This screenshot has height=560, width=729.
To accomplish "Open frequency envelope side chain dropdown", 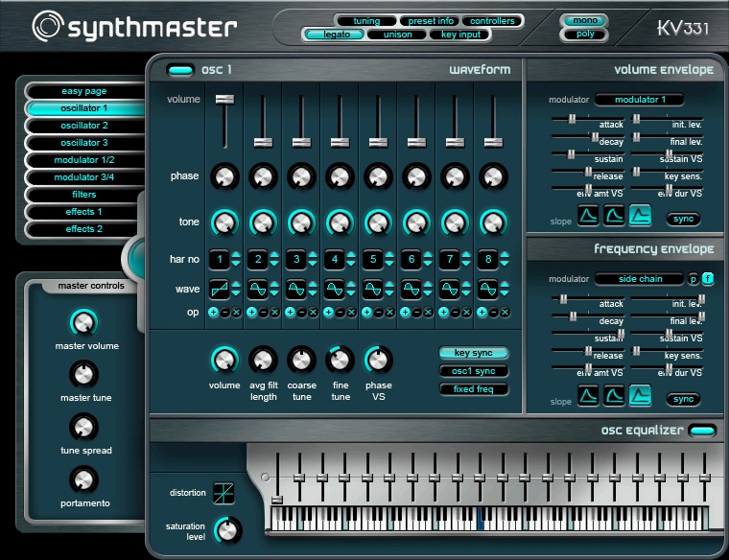I will click(639, 279).
